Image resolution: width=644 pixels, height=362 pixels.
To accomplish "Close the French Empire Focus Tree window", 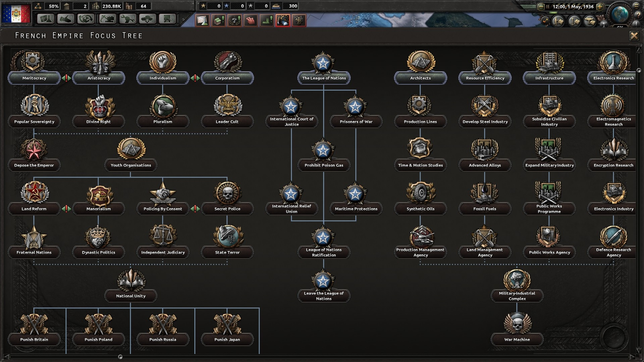I will 634,36.
